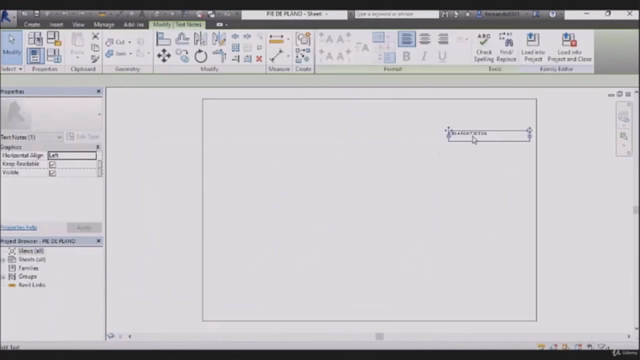Open the View ribbon tab
Image resolution: width=640 pixels, height=360 pixels.
click(78, 24)
